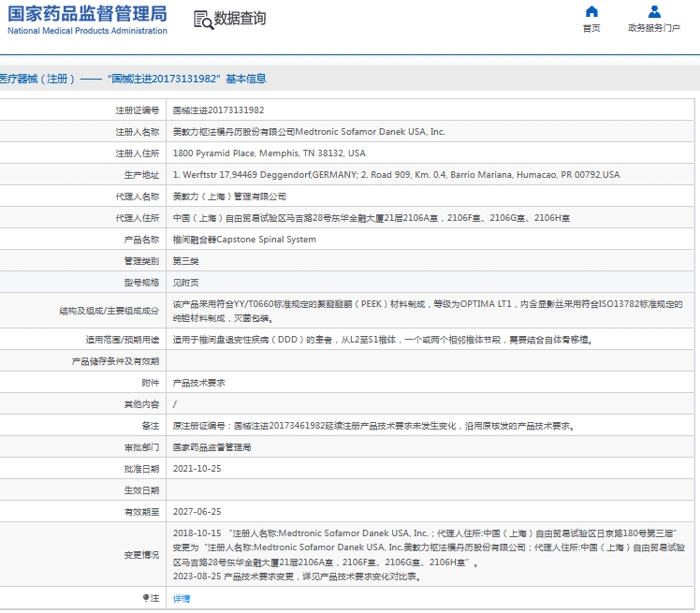
Task: Click approval date 2021-10-25
Action: pos(197,469)
